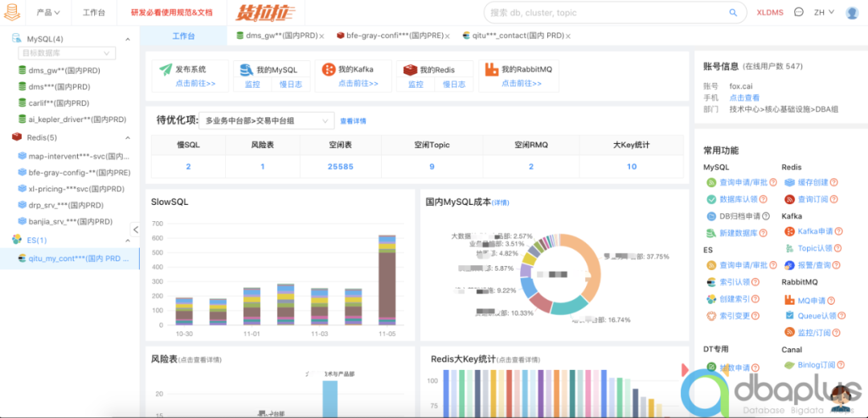Viewport: 868px width, 418px height.
Task: Click the Kafka申请 icon
Action: click(x=789, y=232)
